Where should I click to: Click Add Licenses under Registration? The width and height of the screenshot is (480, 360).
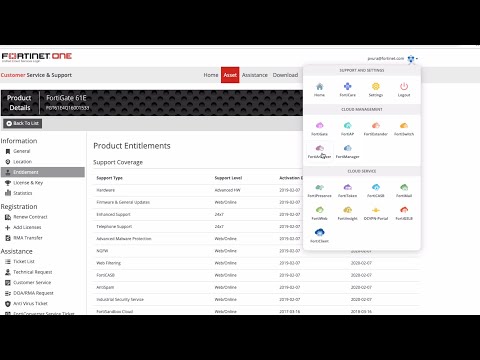(23, 227)
